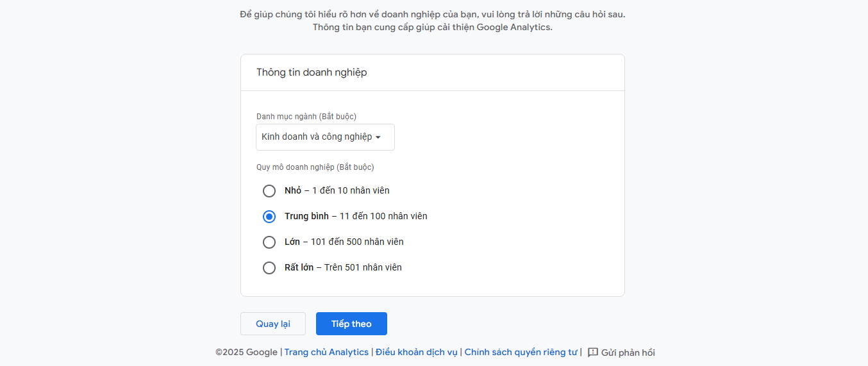
Task: Click the '11 đến 100 nhân viên' label text
Action: 383,216
